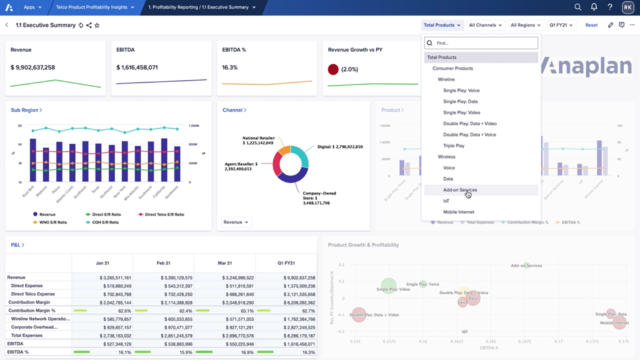Click the edit pencil icon near Reset
Screen dimensions: 640x360
click(611, 25)
